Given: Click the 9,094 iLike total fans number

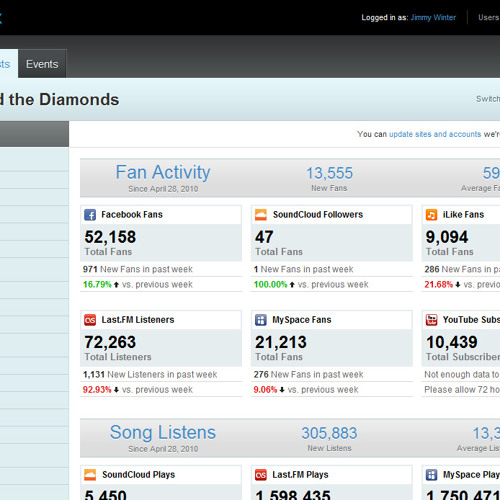Looking at the screenshot, I should [x=447, y=237].
